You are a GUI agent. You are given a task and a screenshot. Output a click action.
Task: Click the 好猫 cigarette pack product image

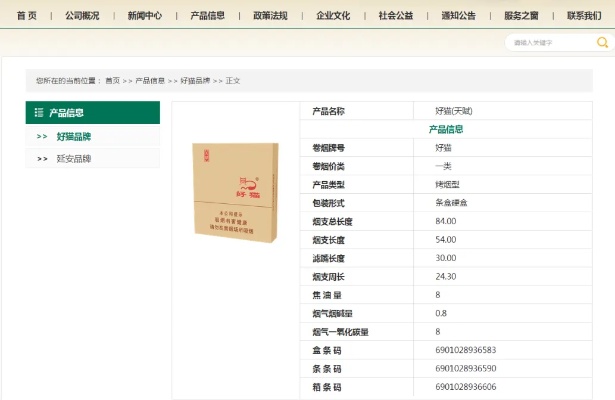[x=236, y=193]
